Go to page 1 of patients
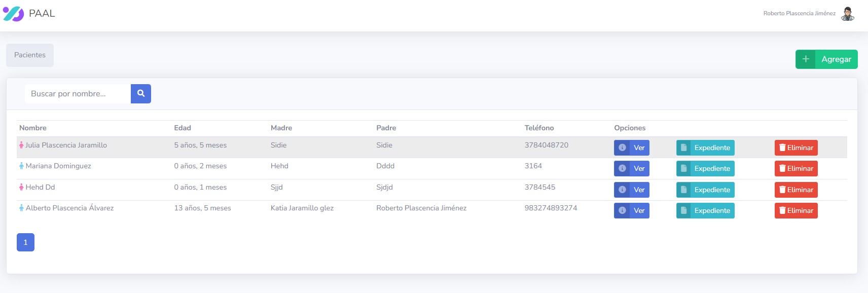 (25, 242)
